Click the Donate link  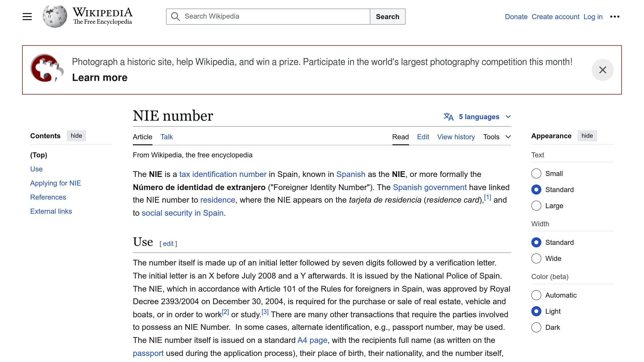516,17
